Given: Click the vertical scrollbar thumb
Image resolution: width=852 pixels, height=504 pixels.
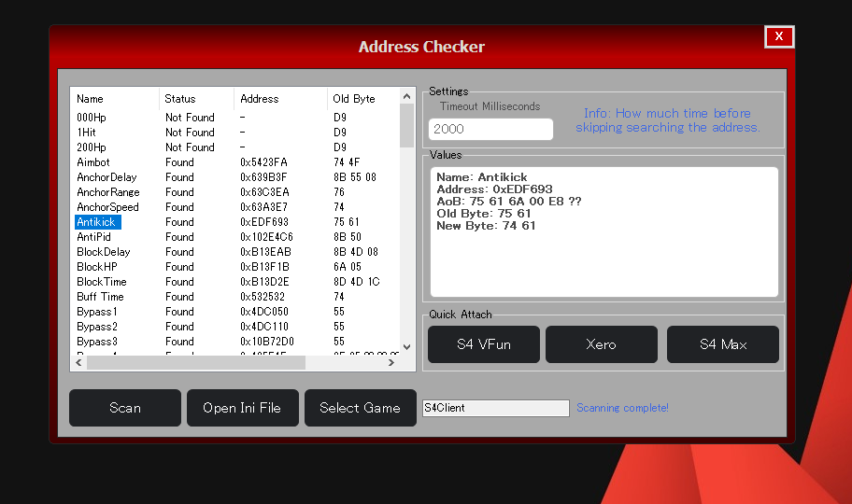Looking at the screenshot, I should pyautogui.click(x=406, y=125).
